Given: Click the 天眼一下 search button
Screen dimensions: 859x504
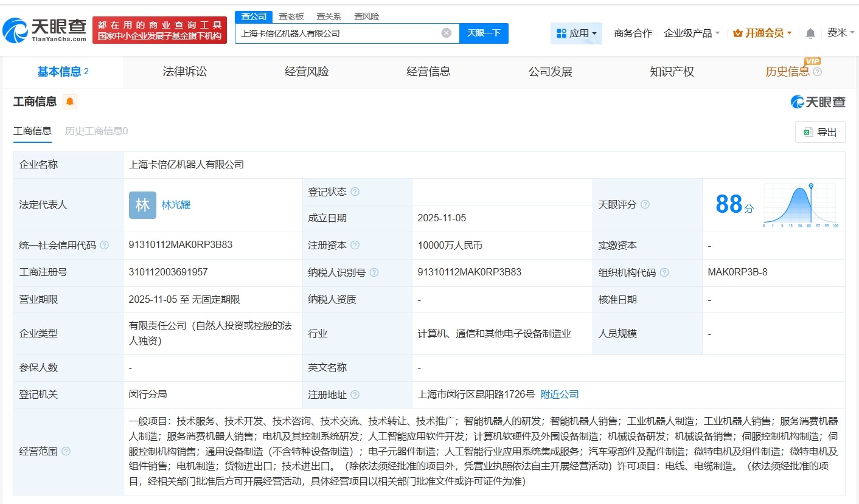Looking at the screenshot, I should (x=485, y=33).
